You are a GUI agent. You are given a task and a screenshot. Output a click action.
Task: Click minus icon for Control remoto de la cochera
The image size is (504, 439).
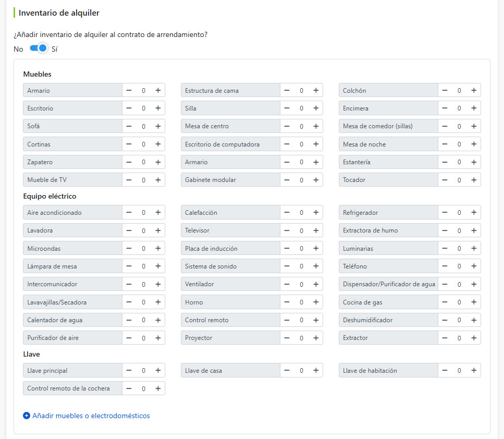129,388
